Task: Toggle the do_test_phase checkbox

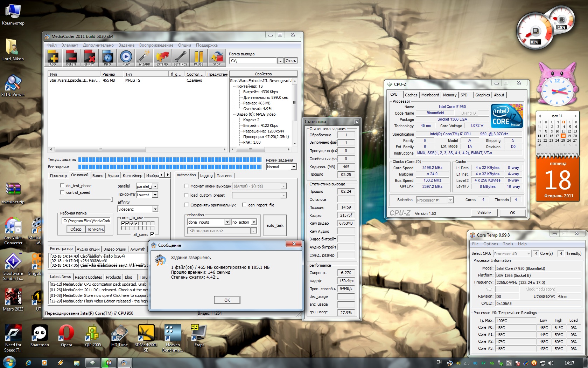Action: click(x=62, y=186)
